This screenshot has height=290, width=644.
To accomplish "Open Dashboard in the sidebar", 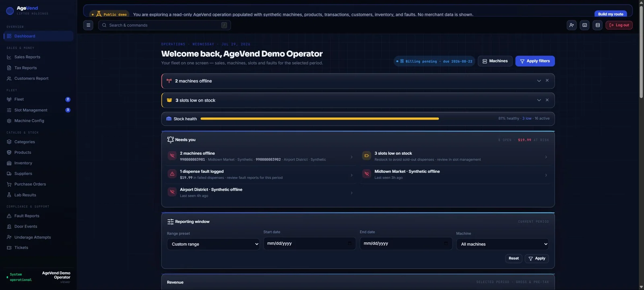I will pyautogui.click(x=38, y=36).
